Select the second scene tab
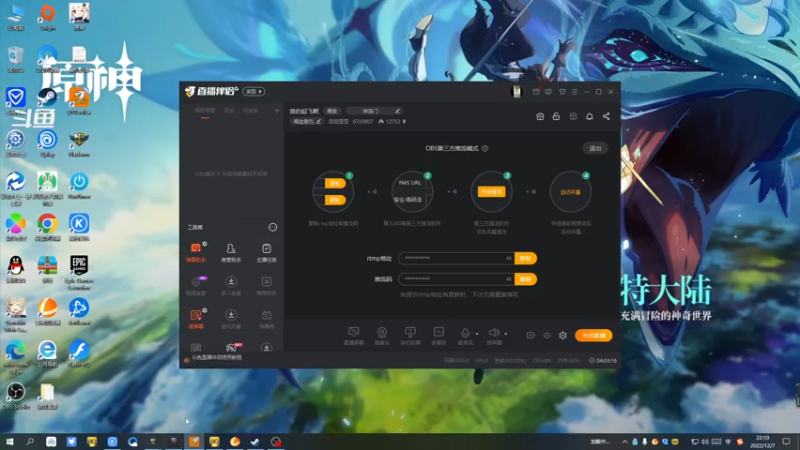The image size is (800, 450). click(x=229, y=111)
